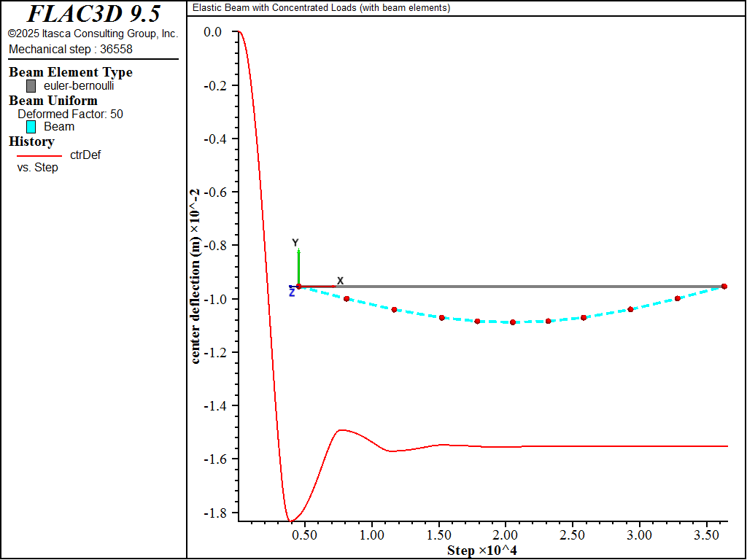
Task: Click the x-axis value 2.00
Action: 506,534
